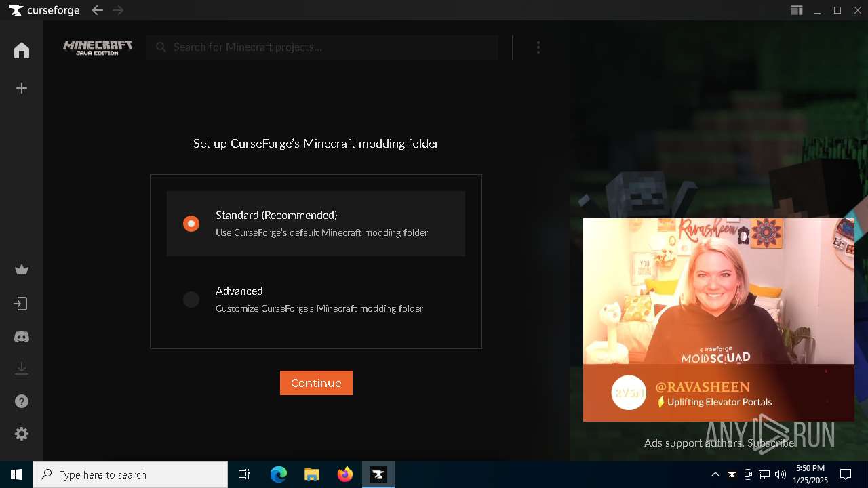Screen dimensions: 868x488
Task: Click the CurseForge tray icon
Action: [x=732, y=474]
